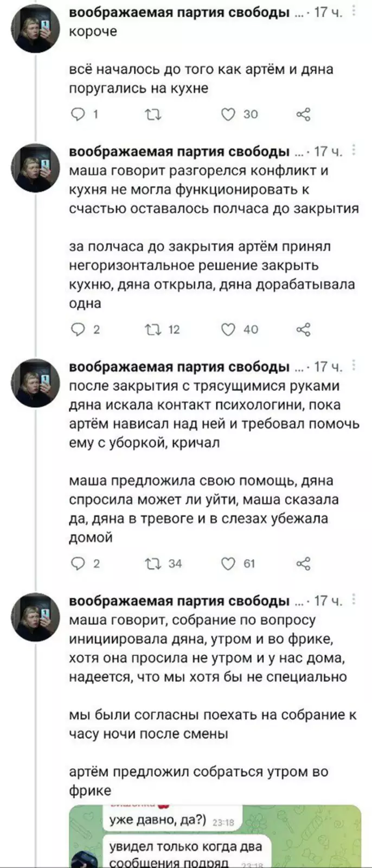
Task: Open more options on the fourth tweet
Action: (x=354, y=599)
